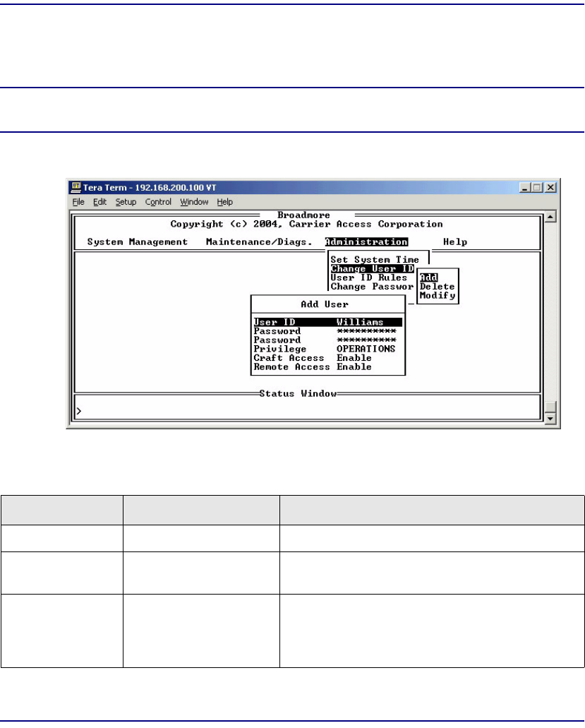Click the Copyright 2004 Carrier Access text
Image resolution: width=585 pixels, height=728 pixels.
coord(306,225)
